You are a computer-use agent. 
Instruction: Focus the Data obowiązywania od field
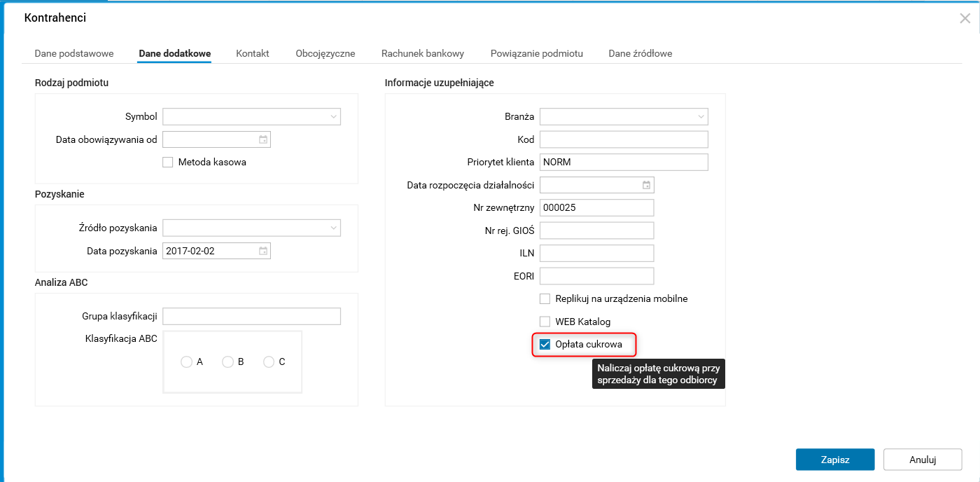coord(216,139)
